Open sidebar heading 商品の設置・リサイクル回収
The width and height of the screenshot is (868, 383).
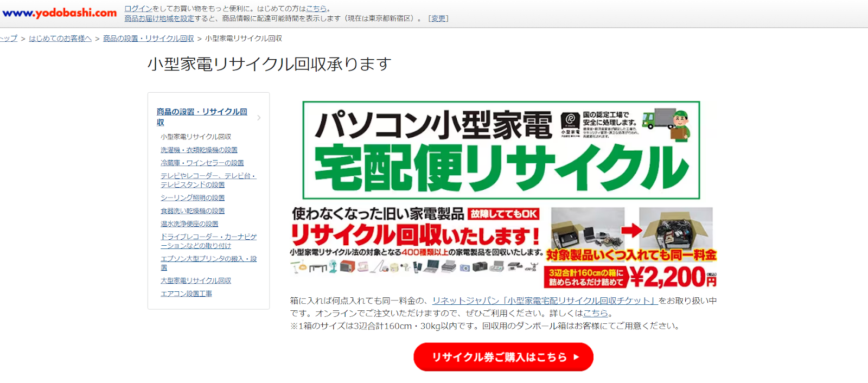pos(202,117)
